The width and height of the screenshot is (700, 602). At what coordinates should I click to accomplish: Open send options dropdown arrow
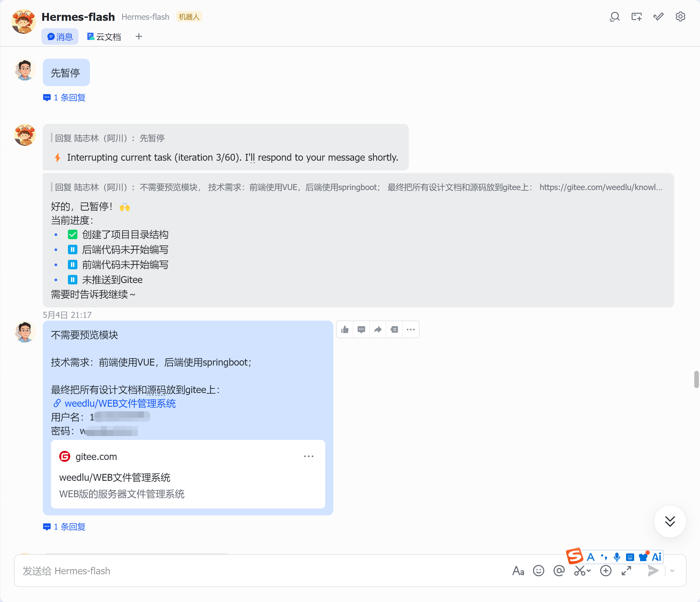tap(672, 571)
